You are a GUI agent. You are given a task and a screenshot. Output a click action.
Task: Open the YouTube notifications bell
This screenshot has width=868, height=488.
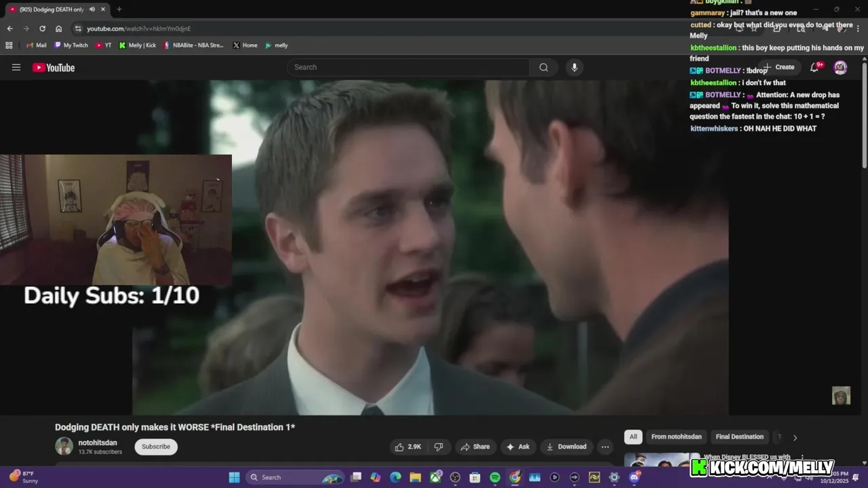(815, 67)
